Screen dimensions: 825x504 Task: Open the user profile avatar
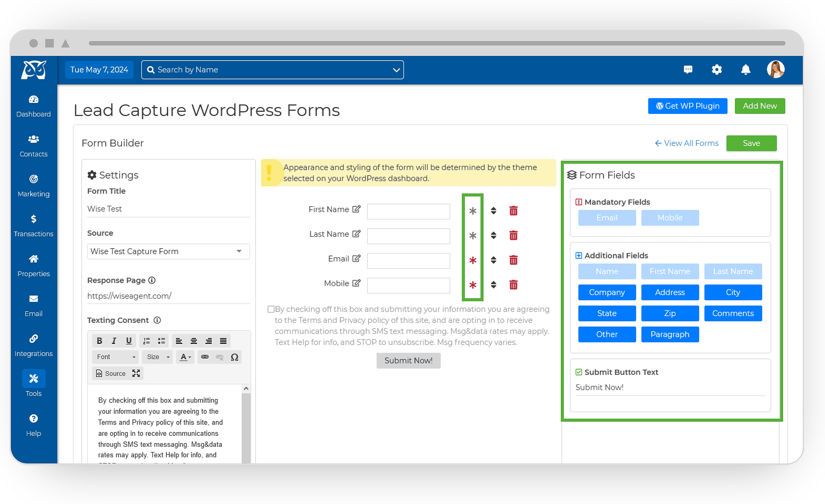point(775,69)
